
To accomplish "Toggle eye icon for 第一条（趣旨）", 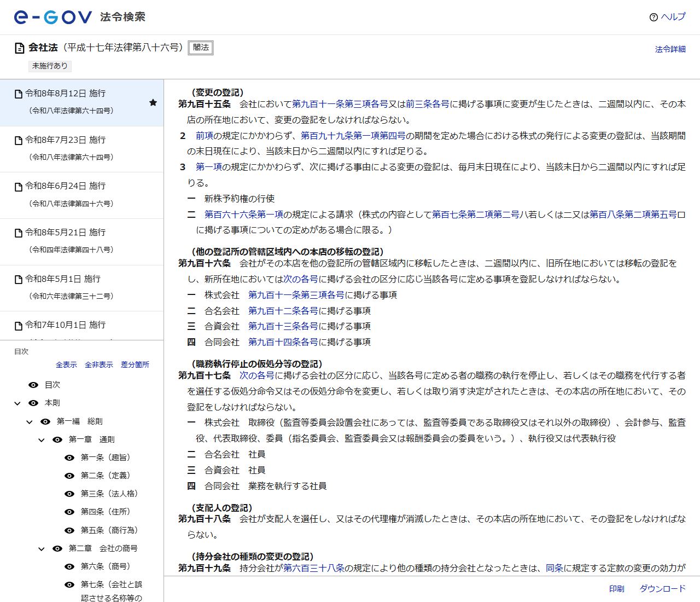I will (69, 458).
